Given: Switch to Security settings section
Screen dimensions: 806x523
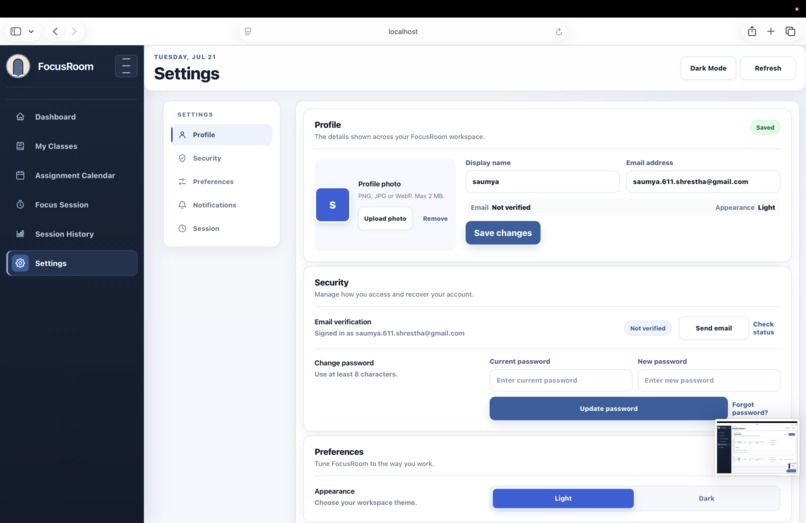Looking at the screenshot, I should pos(222,158).
